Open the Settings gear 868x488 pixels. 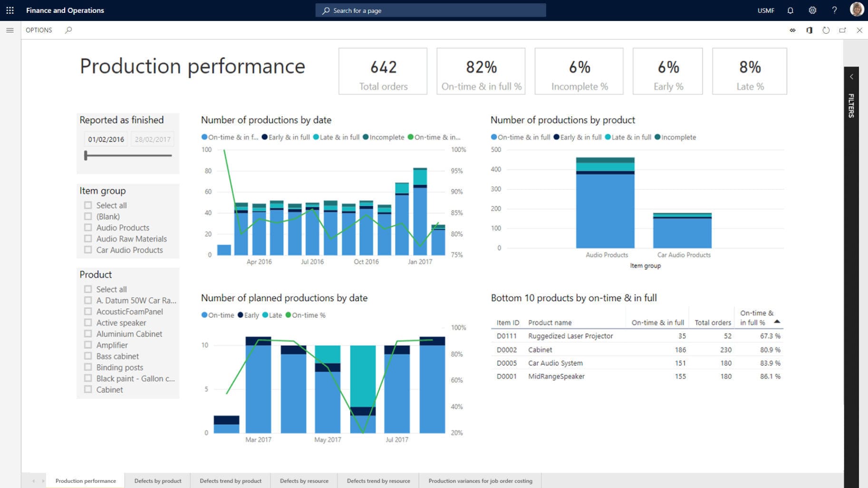[812, 10]
